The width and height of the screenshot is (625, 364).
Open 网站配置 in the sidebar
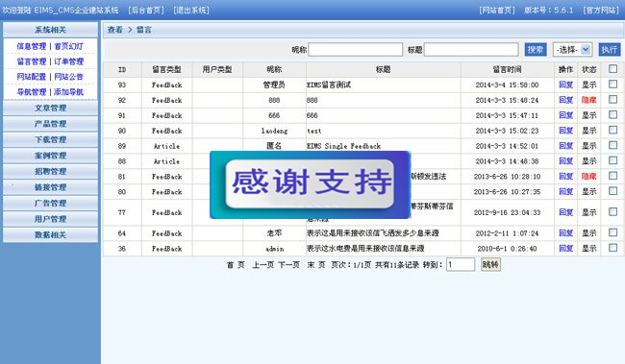tap(32, 77)
